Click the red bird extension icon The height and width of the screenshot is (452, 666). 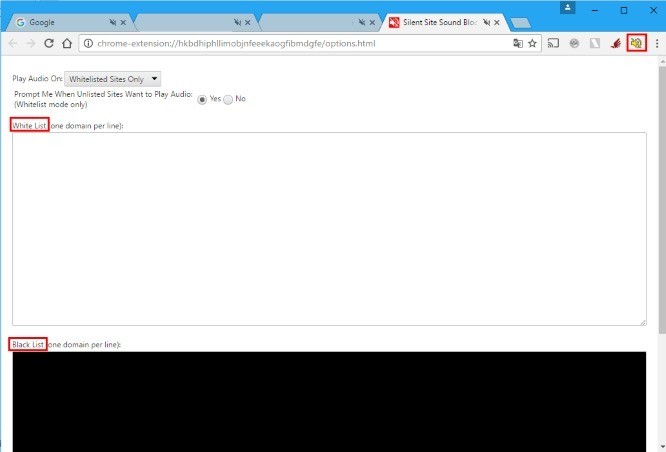615,43
